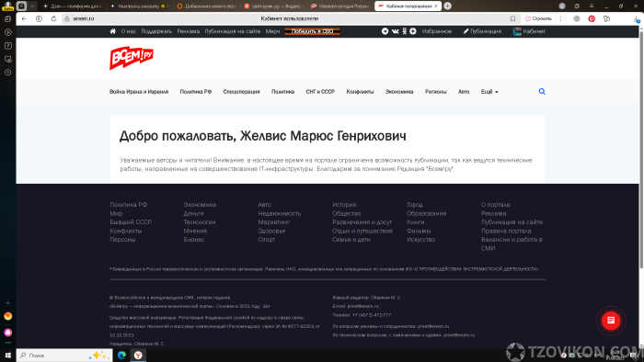Open a new browser tab
Screen dimensions: 644x362
coord(448,6)
